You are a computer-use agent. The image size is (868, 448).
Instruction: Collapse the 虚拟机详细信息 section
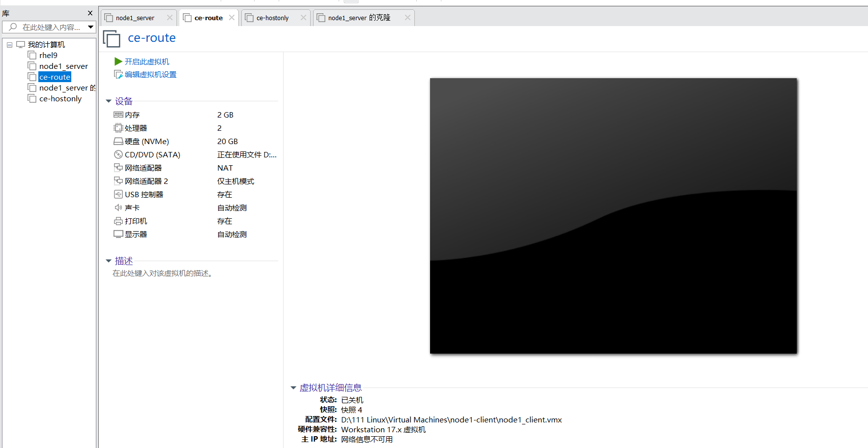pos(293,388)
